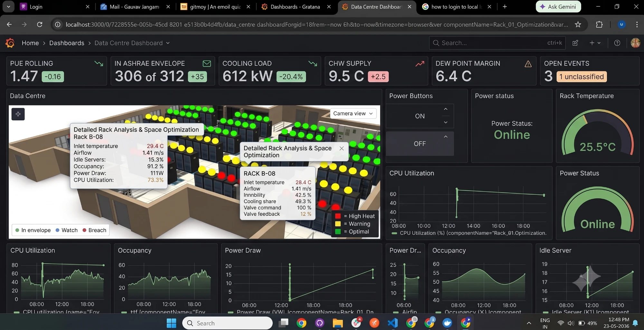Go to Home breadcrumb link
This screenshot has height=330, width=644.
click(x=30, y=43)
